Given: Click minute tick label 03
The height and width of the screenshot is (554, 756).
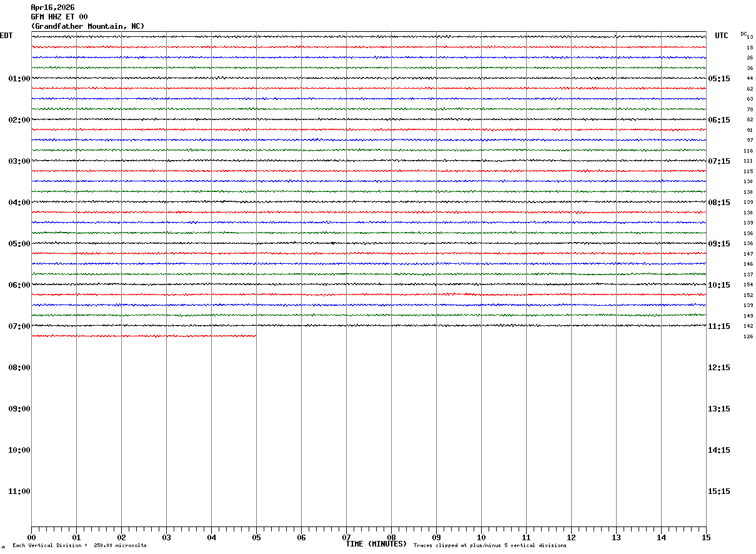Looking at the screenshot, I should tap(166, 538).
